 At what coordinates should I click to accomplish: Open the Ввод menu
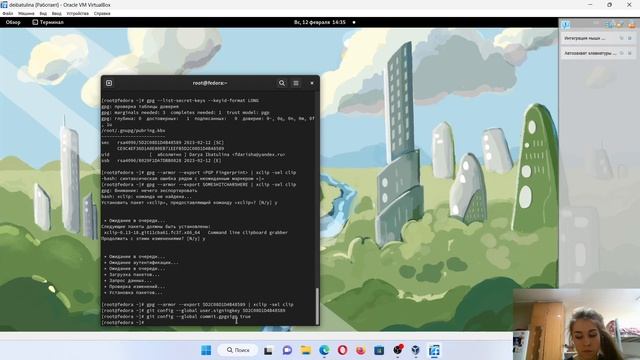click(56, 13)
